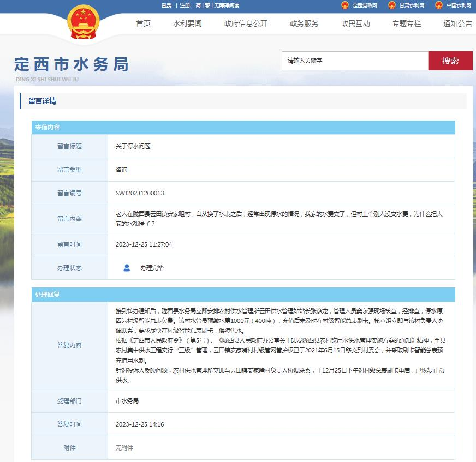Open the 专题专栏 menu

pyautogui.click(x=406, y=23)
